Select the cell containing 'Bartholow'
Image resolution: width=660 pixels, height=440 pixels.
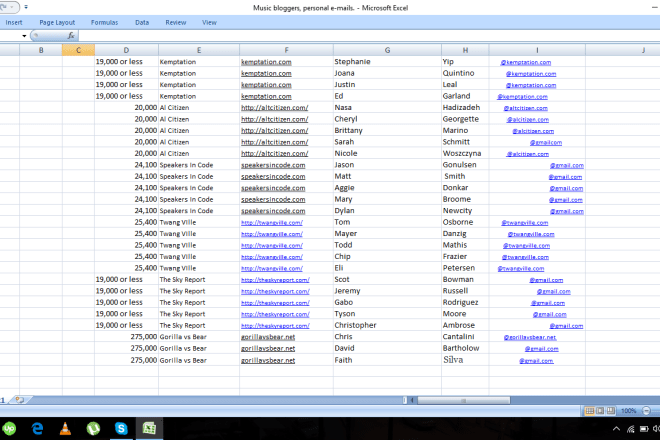[465, 348]
